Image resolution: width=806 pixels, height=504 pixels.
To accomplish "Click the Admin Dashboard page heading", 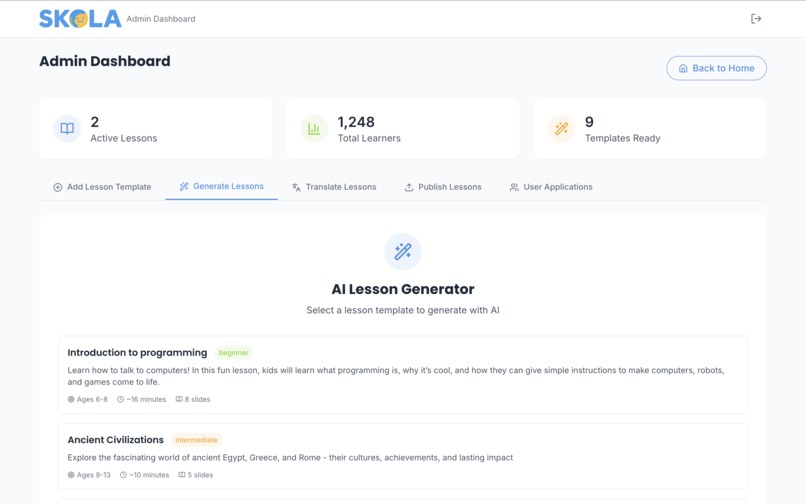I will tap(105, 61).
